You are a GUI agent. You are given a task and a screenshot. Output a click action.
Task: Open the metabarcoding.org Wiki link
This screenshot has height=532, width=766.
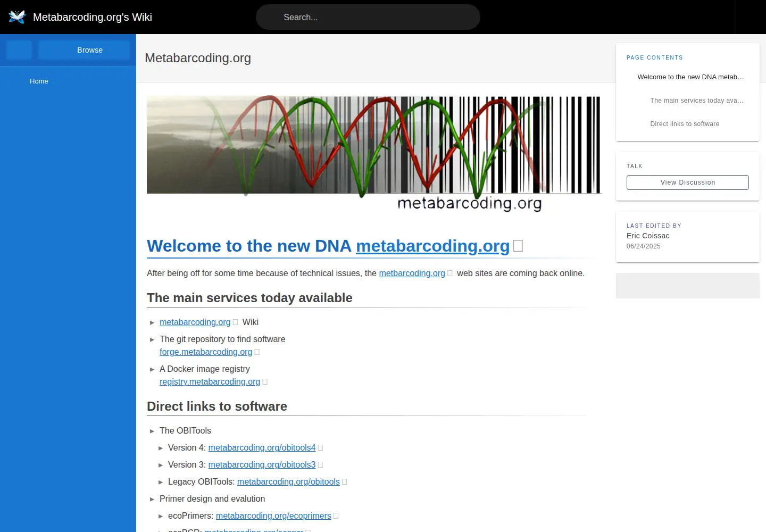coord(195,322)
